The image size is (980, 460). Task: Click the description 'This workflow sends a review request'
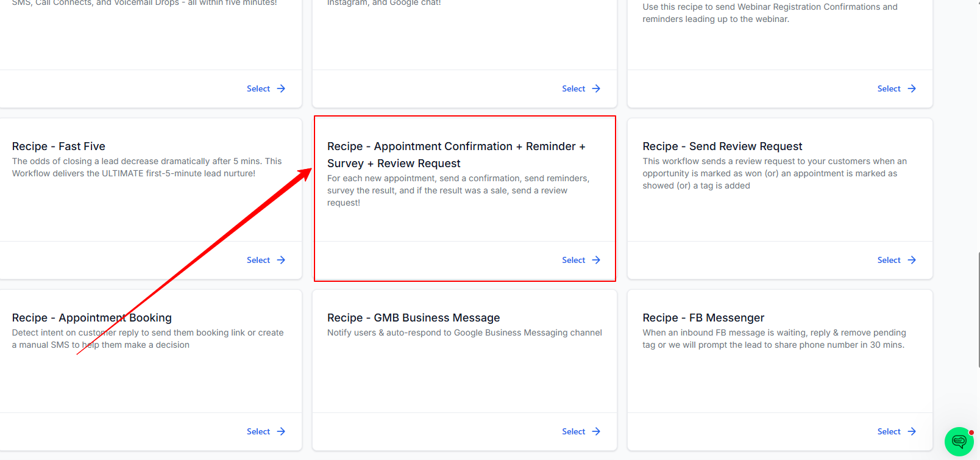coord(775,173)
